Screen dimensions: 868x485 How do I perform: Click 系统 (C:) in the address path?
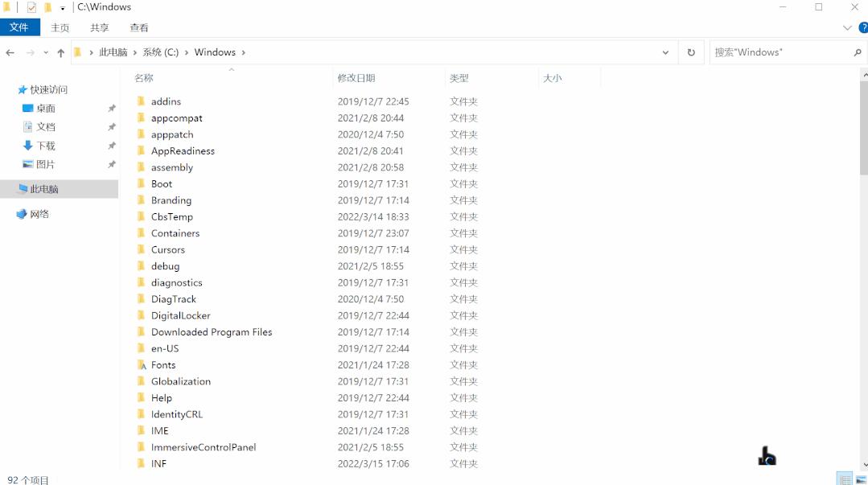click(161, 52)
